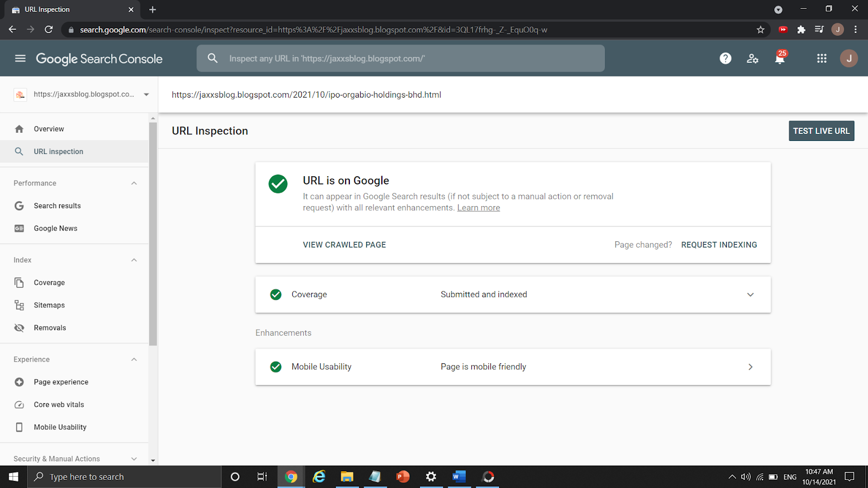
Task: Open the Google apps grid
Action: tap(822, 58)
